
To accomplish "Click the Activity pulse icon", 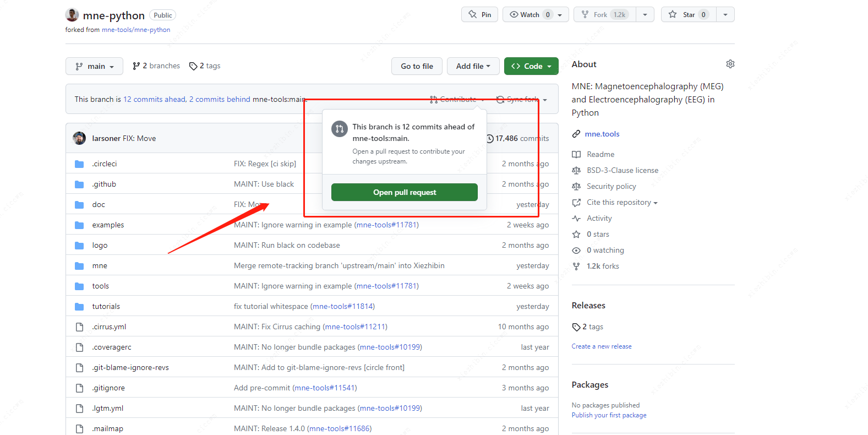I will pyautogui.click(x=576, y=218).
